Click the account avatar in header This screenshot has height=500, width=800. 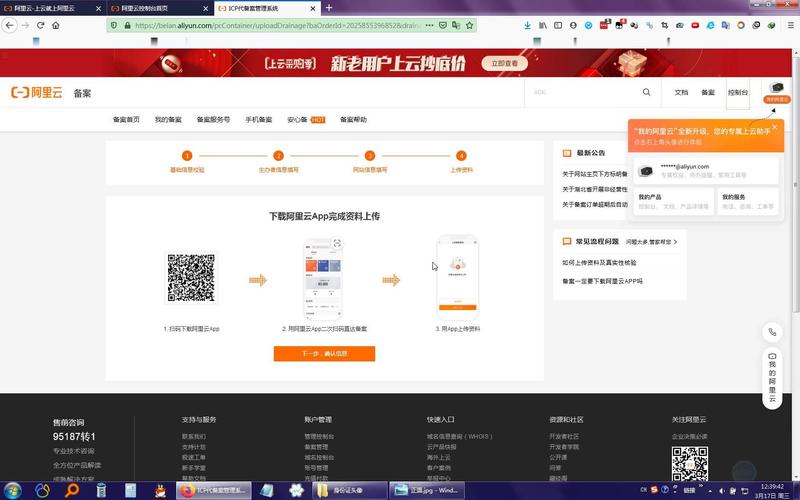777,87
